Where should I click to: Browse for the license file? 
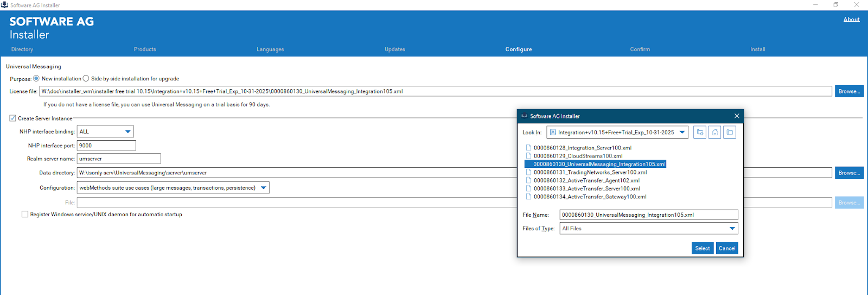click(x=849, y=91)
